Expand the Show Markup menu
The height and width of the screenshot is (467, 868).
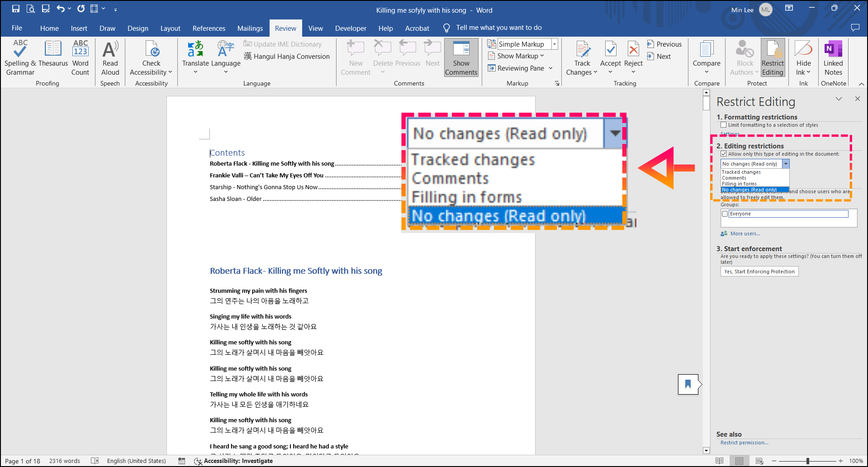click(516, 56)
